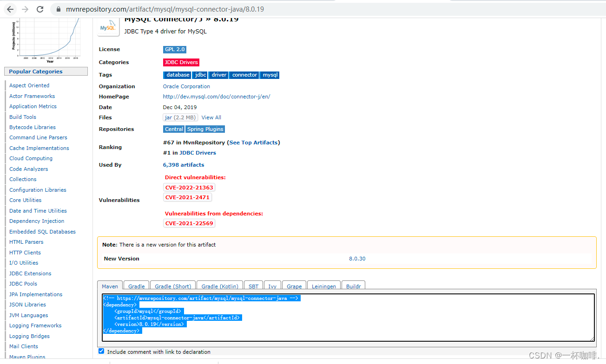Open Application Metrics category
The height and width of the screenshot is (364, 606).
tap(33, 106)
